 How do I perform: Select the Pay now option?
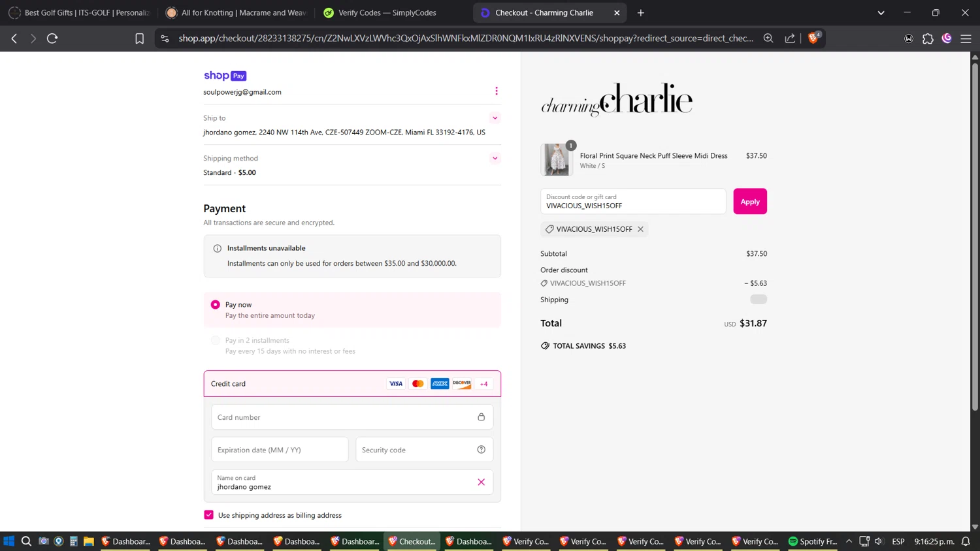[x=215, y=305]
